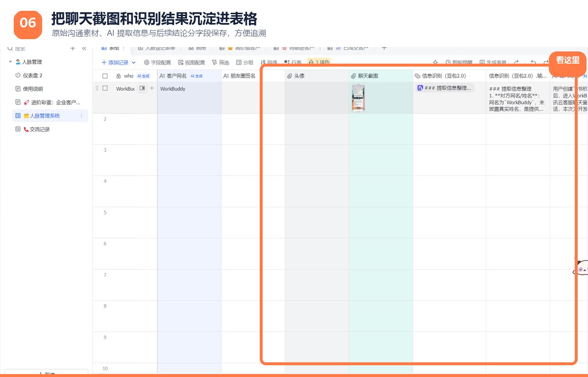Viewport: 588px width, 377px height.
Task: Click row number 5
Action: click(x=105, y=212)
